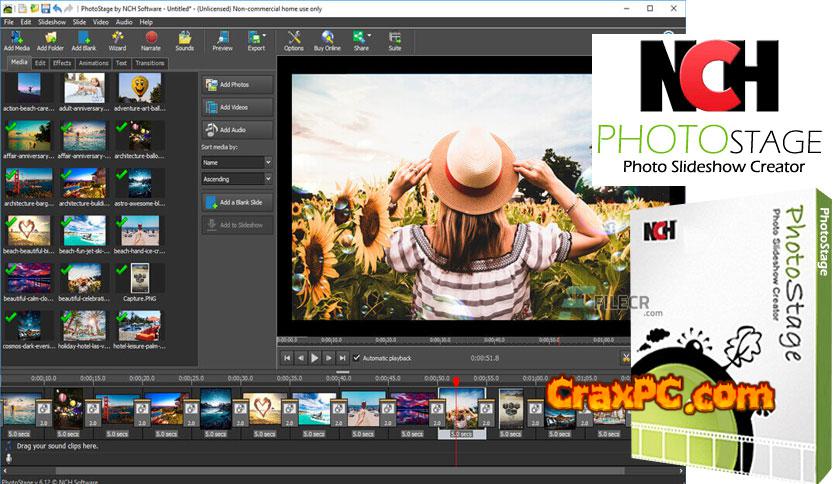This screenshot has width=836, height=484.
Task: Click the Add Folder toolbar icon
Action: (50, 38)
